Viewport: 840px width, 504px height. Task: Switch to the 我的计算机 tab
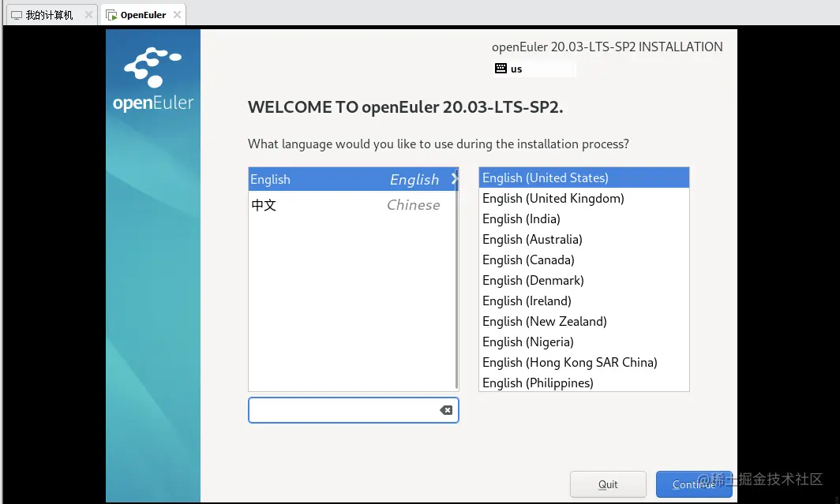tap(51, 14)
